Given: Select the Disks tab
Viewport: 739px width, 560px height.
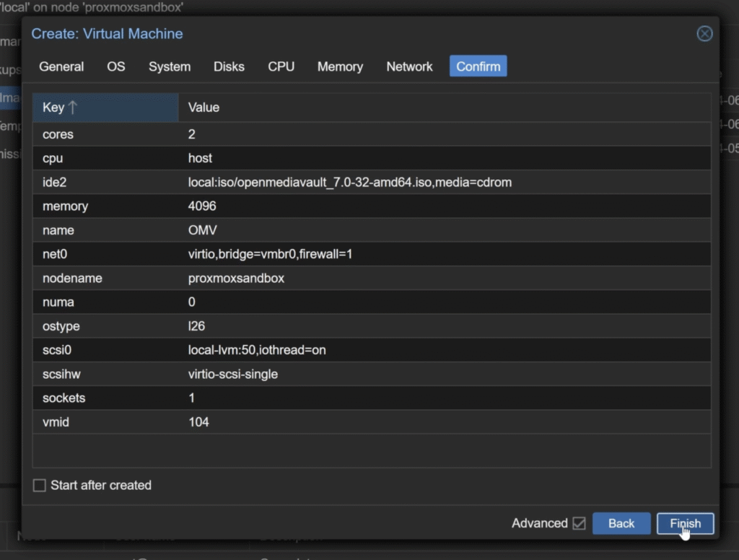Looking at the screenshot, I should [229, 66].
